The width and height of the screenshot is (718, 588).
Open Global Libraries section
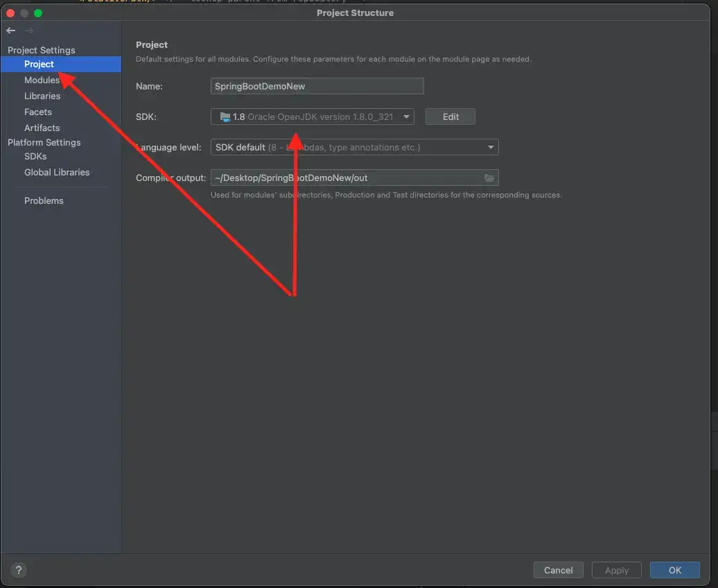point(57,172)
